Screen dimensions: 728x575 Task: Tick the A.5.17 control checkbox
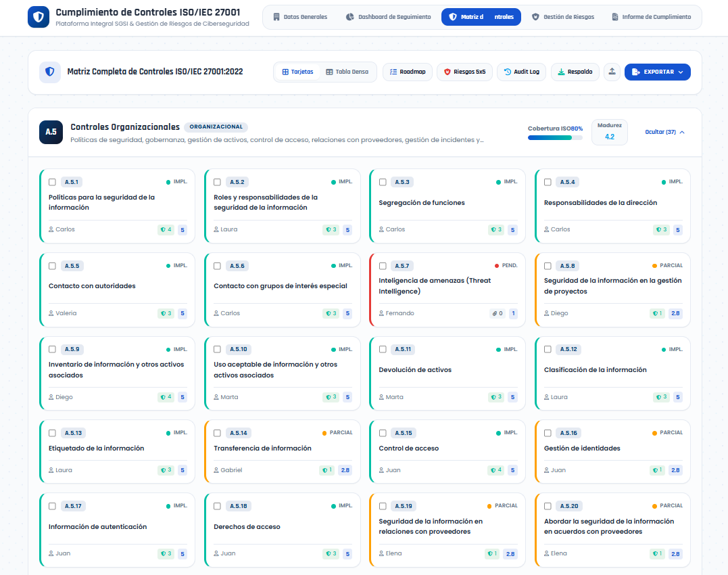click(53, 506)
